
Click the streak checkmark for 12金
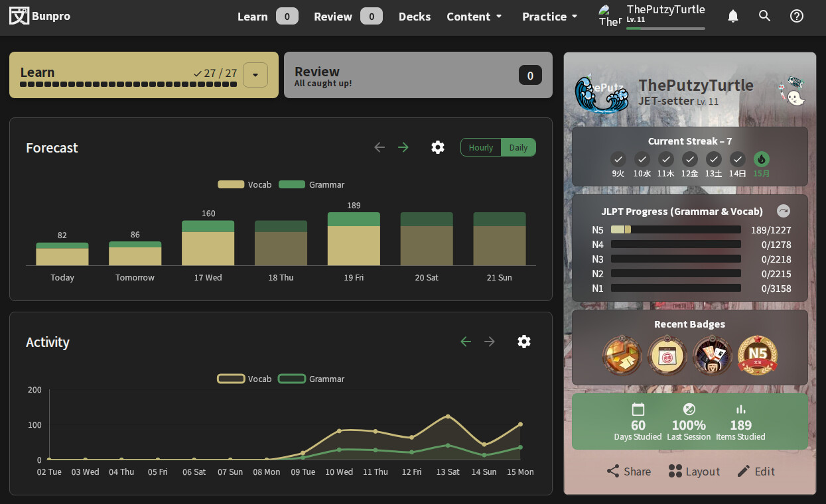[690, 159]
